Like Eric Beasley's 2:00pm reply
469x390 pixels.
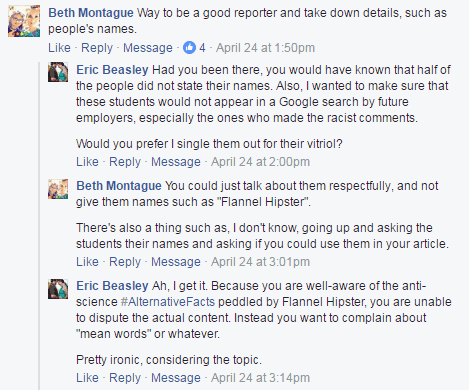point(87,162)
